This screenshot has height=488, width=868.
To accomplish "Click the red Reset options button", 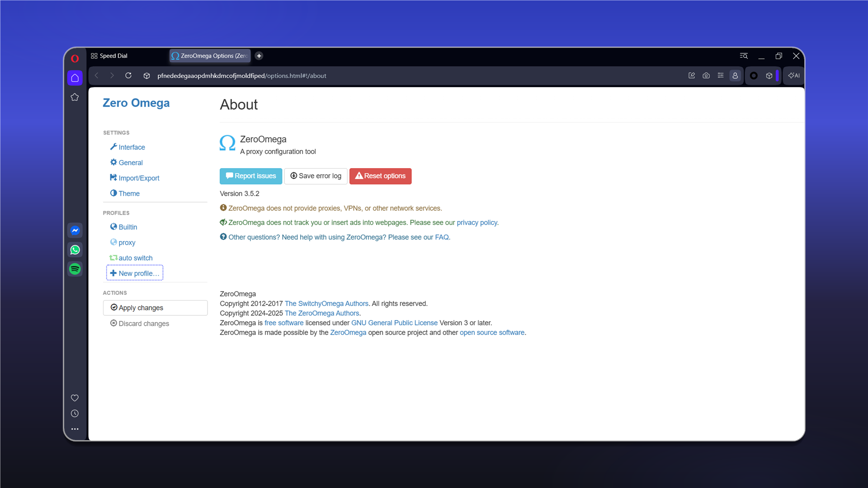I will [380, 176].
